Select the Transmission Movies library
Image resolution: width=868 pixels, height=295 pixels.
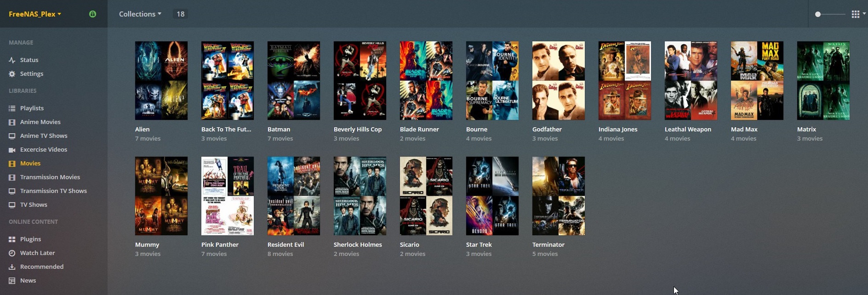pyautogui.click(x=50, y=177)
